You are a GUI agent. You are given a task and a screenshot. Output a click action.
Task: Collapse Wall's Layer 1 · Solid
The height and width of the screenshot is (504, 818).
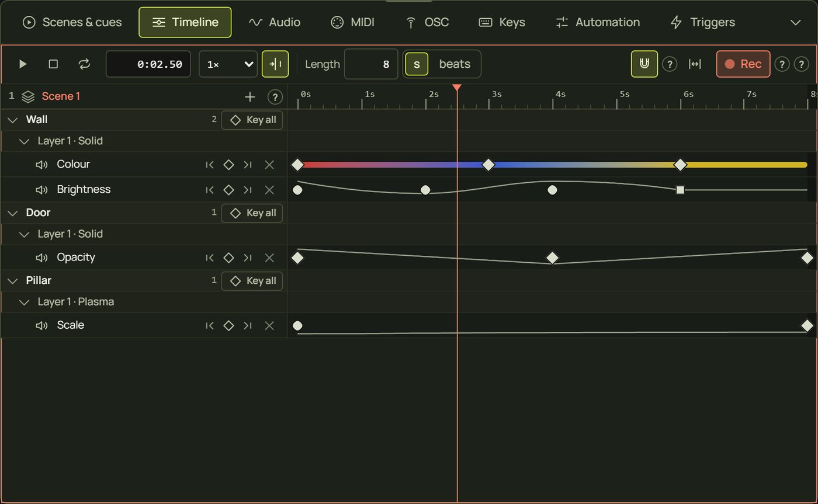point(24,141)
